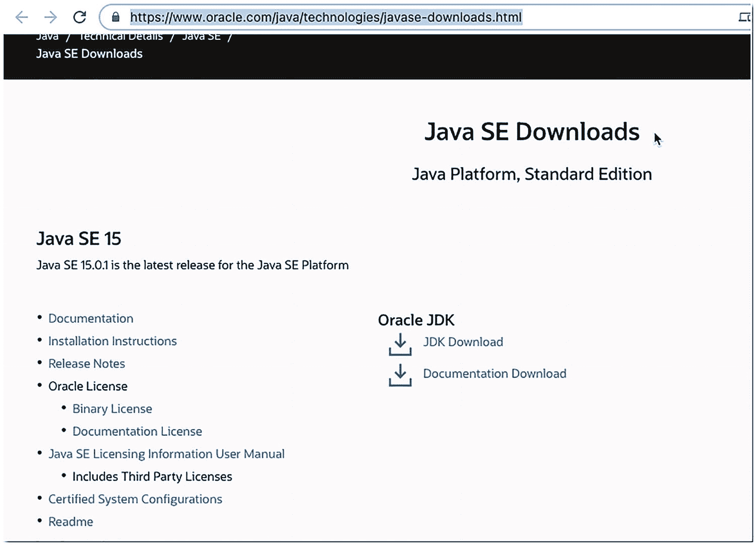Click the JDK Download link text
The image size is (756, 545).
tap(463, 342)
